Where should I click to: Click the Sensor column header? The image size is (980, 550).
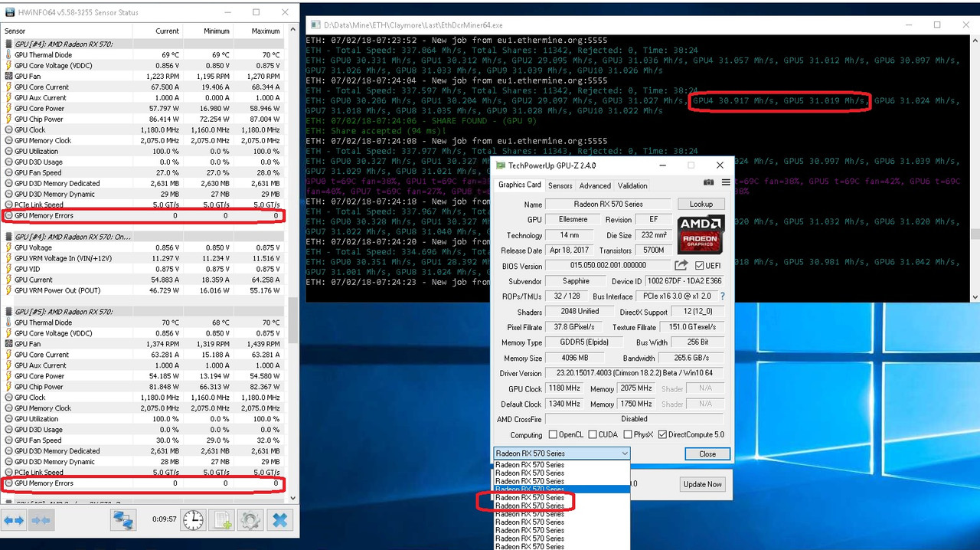pyautogui.click(x=67, y=31)
